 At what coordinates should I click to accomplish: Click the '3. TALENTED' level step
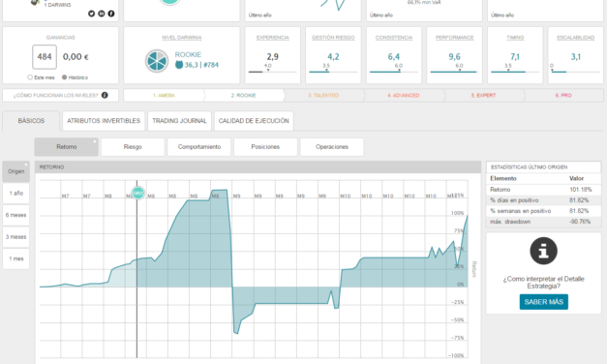323,95
